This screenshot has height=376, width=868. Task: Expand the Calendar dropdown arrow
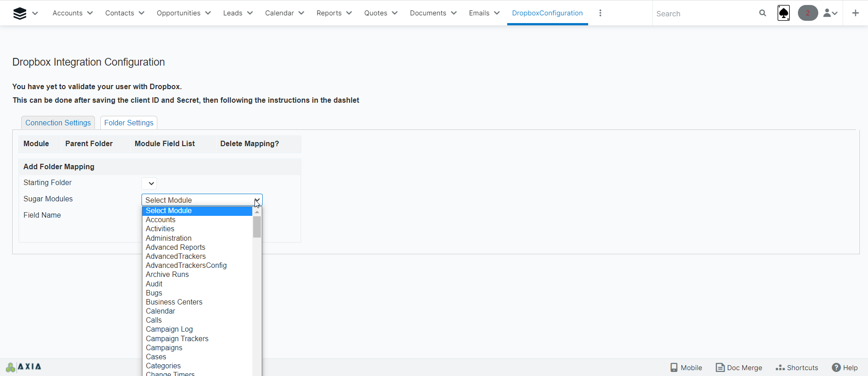click(302, 13)
